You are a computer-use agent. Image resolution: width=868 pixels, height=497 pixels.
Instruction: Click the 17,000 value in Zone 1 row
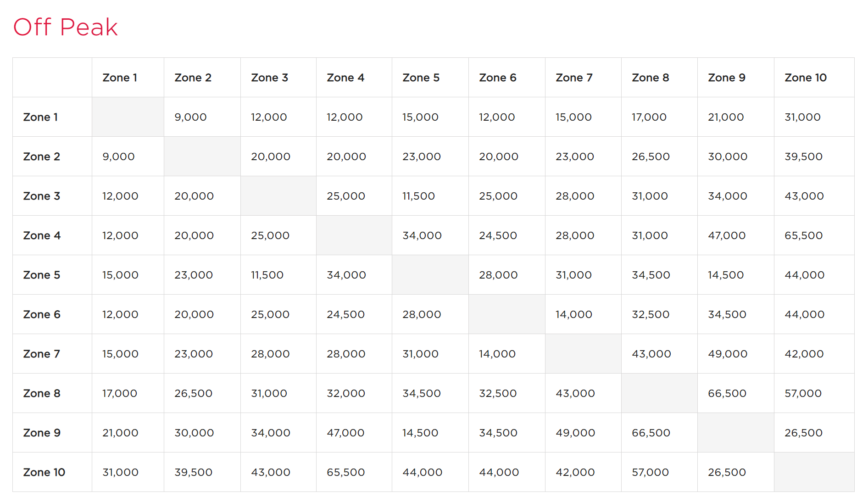[x=649, y=117]
